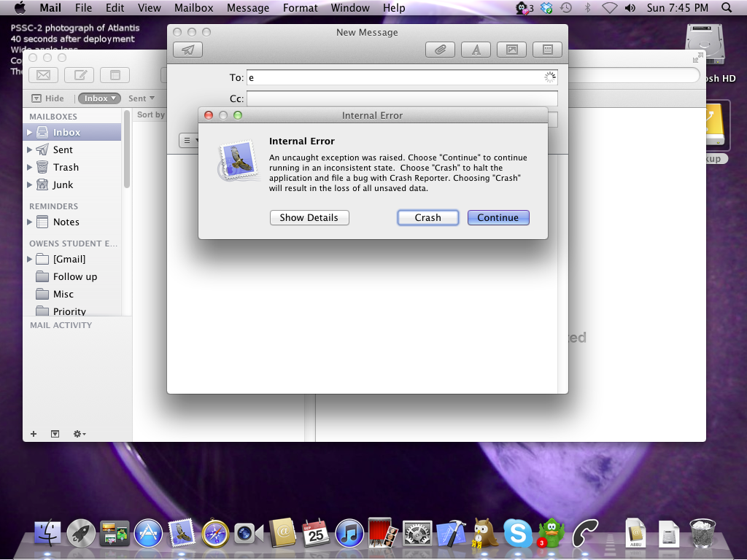Image resolution: width=747 pixels, height=560 pixels.
Task: Open the Inbox favorites bar dropdown
Action: pos(99,98)
